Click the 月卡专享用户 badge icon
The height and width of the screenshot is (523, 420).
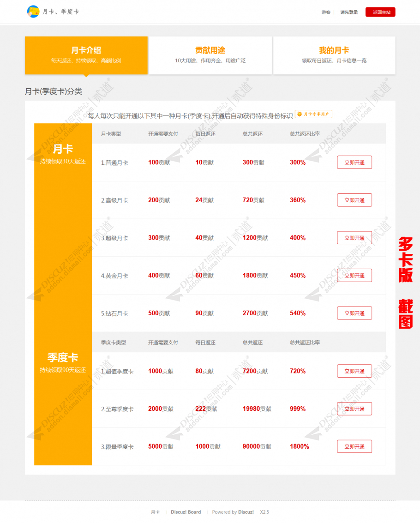[313, 114]
